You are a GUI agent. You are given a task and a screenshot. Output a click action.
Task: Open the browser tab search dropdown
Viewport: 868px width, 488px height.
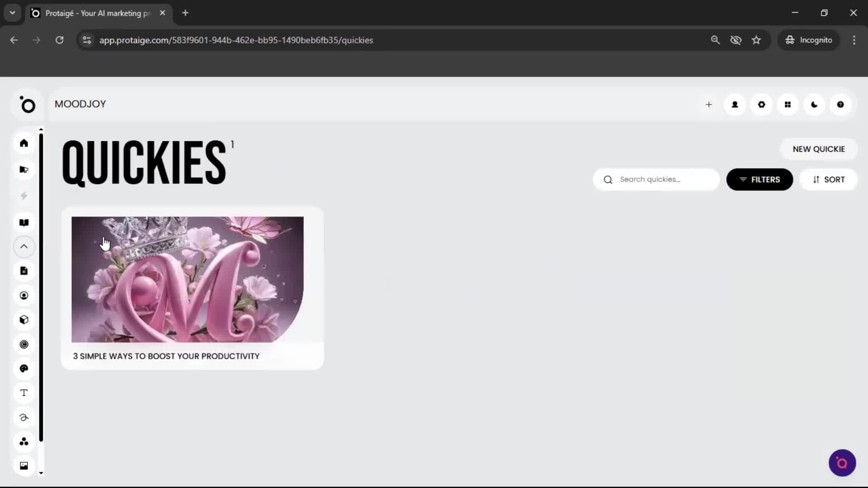[x=12, y=13]
